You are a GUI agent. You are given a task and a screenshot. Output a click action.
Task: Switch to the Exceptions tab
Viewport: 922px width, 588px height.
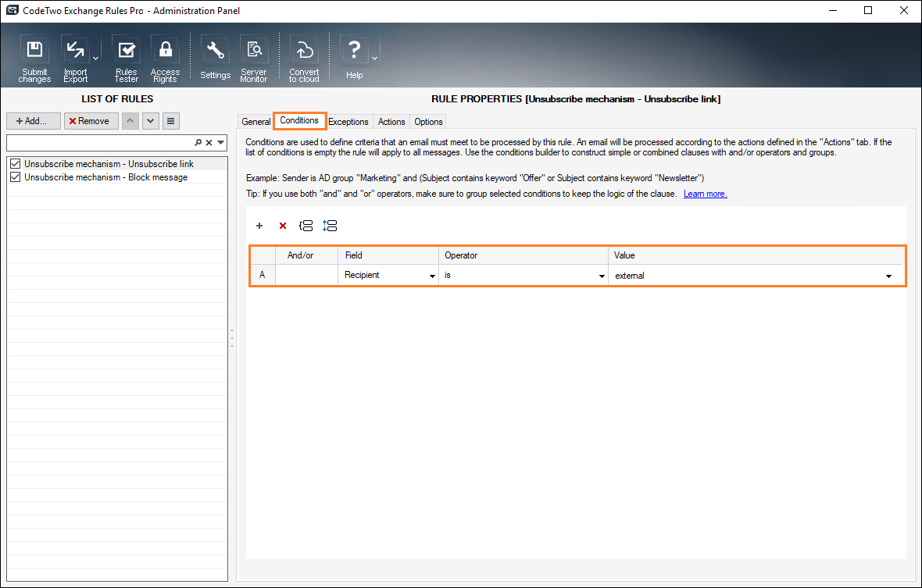pyautogui.click(x=348, y=122)
